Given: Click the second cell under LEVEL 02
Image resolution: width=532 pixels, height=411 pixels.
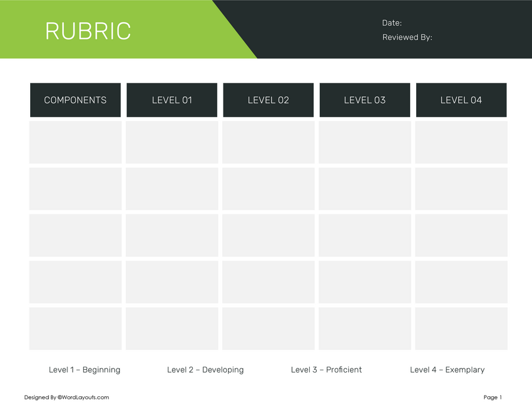Looking at the screenshot, I should (x=268, y=188).
